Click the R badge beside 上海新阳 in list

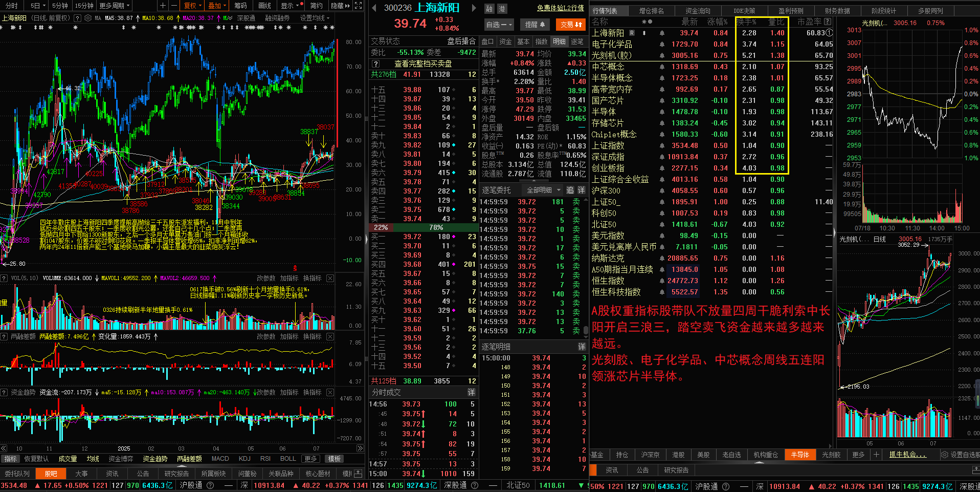pyautogui.click(x=632, y=33)
